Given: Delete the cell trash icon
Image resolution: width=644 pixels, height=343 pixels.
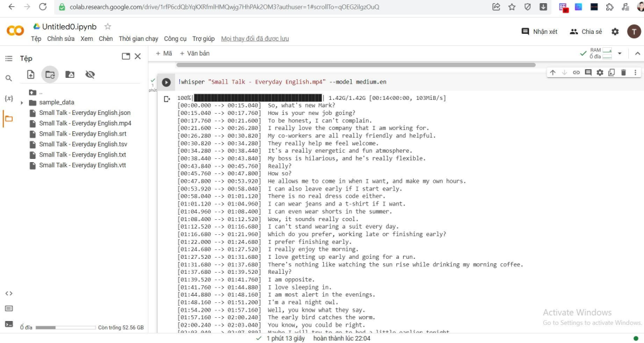Looking at the screenshot, I should tap(623, 73).
